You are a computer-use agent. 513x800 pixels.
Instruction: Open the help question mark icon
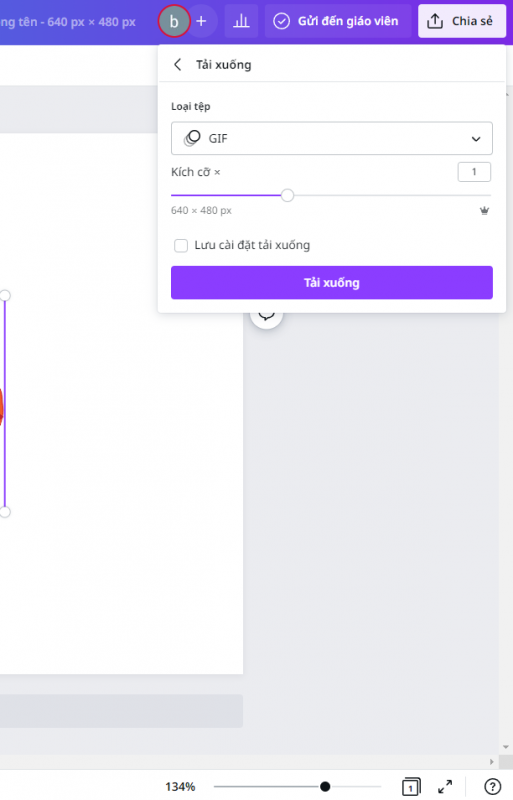[492, 786]
